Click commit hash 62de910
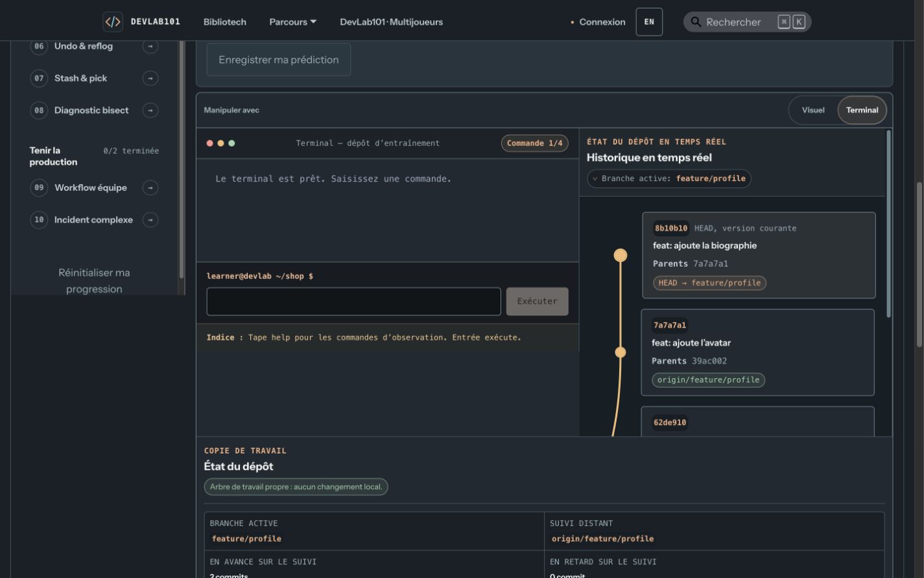The width and height of the screenshot is (924, 578). (670, 423)
